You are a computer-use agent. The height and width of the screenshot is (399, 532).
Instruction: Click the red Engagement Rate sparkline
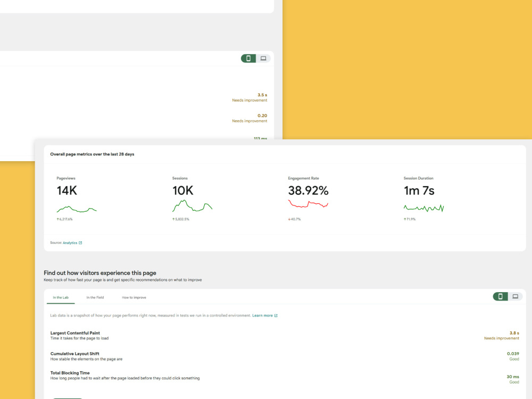point(308,204)
